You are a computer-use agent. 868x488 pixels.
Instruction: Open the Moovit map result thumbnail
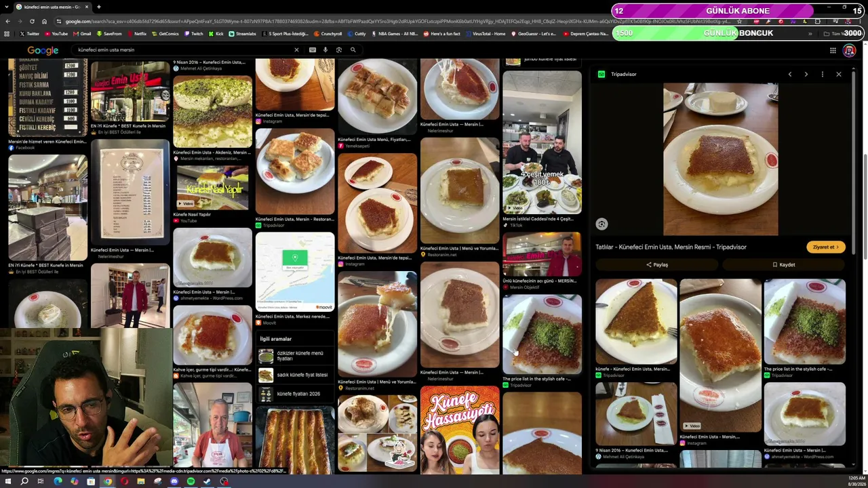[295, 272]
